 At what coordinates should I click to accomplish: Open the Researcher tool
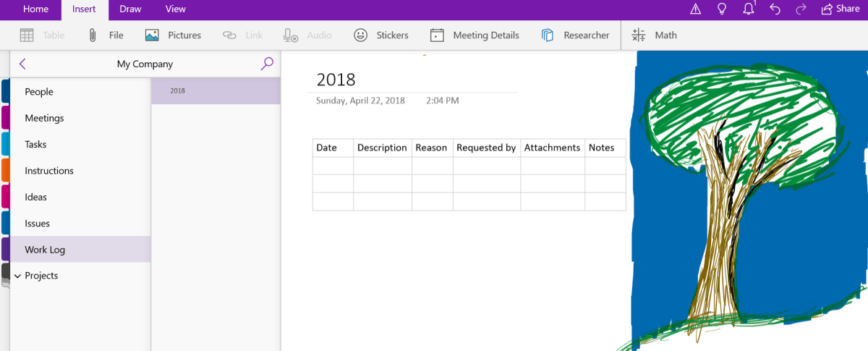[x=548, y=35]
